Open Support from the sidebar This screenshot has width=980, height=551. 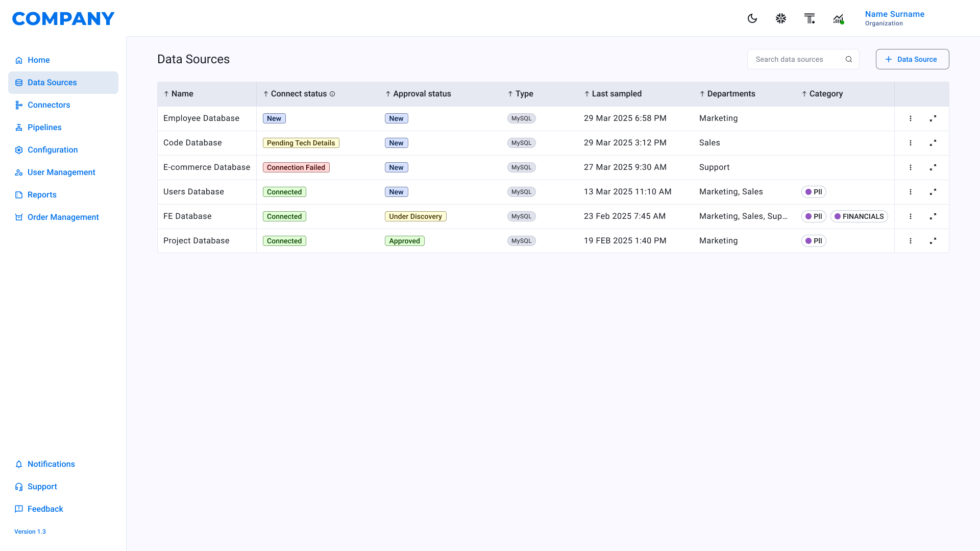point(42,486)
